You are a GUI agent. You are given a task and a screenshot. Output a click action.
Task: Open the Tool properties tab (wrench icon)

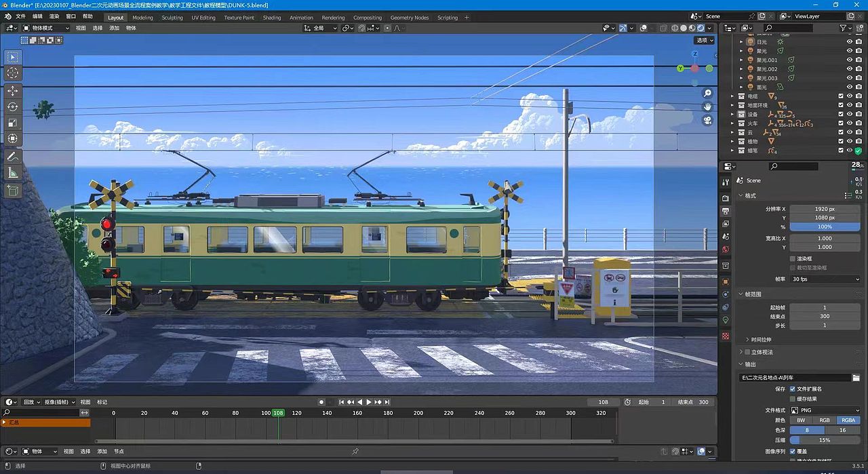pyautogui.click(x=726, y=182)
